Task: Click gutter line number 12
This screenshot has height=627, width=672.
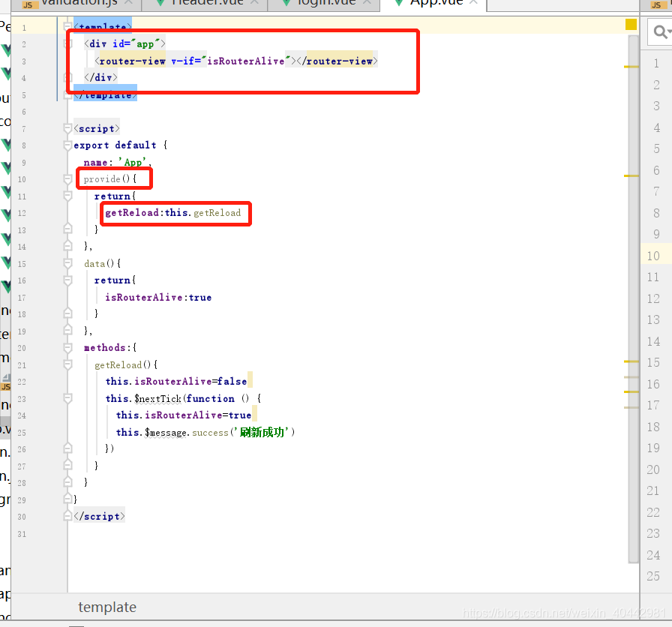Action: [x=22, y=213]
